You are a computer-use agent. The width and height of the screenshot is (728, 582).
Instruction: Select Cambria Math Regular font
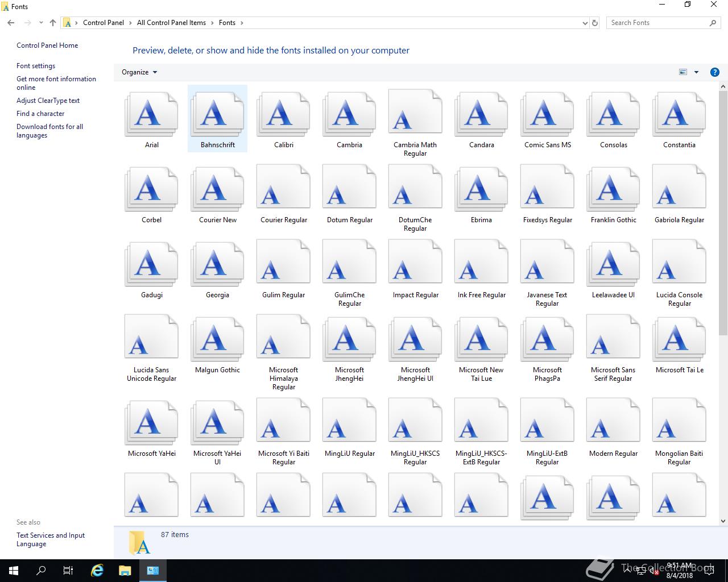(x=415, y=112)
